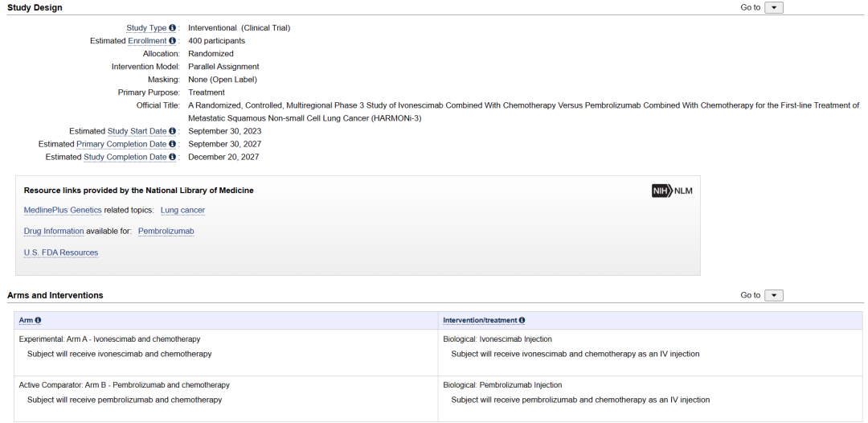The image size is (868, 423).
Task: Open U.S. FDA Resources link
Action: [61, 253]
